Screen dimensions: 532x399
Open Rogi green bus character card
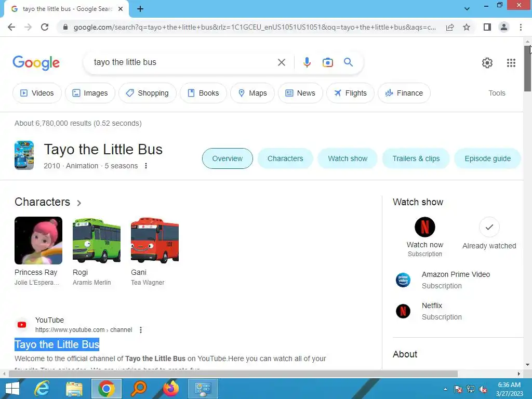[x=96, y=251]
